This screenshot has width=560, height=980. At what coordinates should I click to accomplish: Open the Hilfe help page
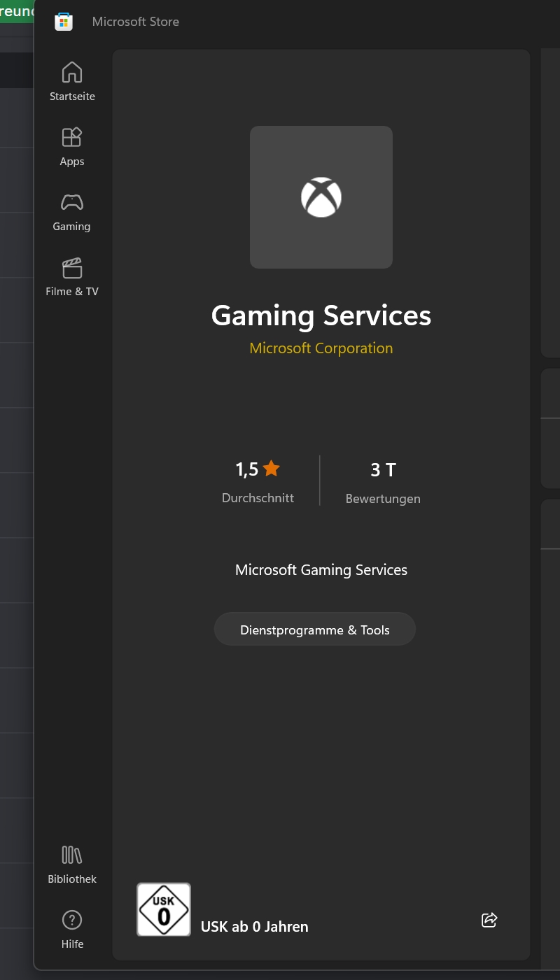click(72, 930)
